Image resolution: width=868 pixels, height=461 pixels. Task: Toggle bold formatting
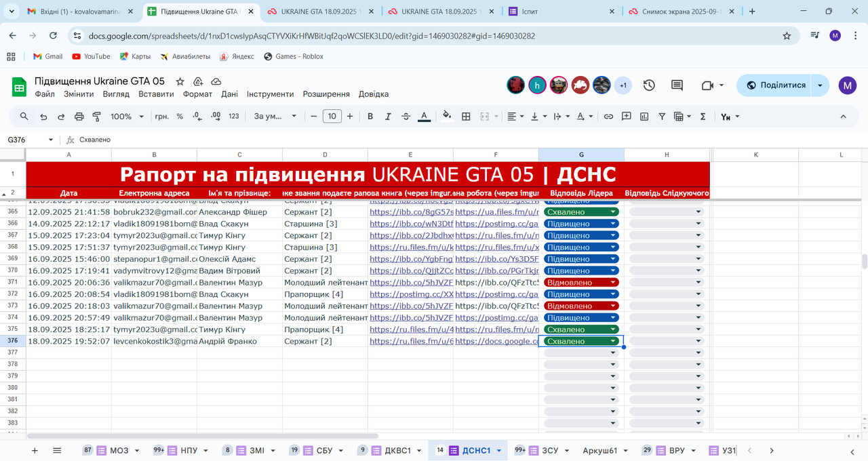click(370, 117)
